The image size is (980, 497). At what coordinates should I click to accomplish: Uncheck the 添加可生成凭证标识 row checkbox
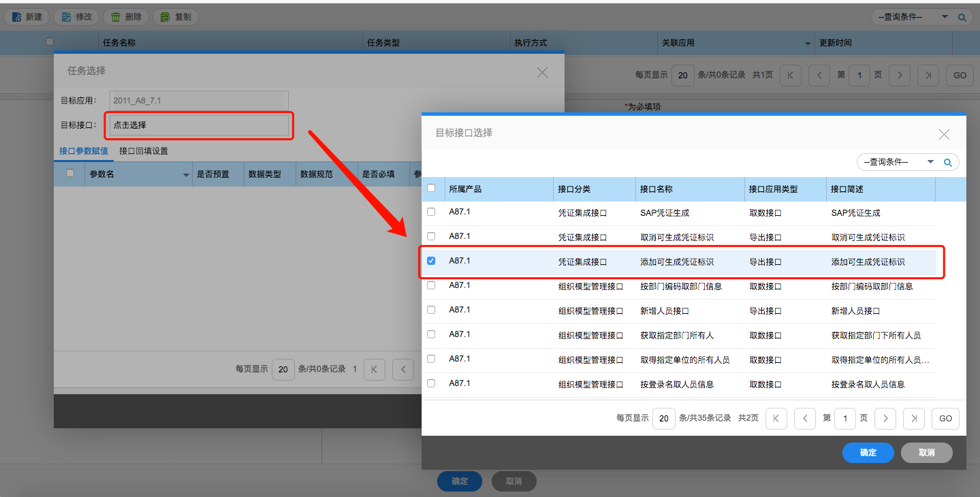click(x=431, y=261)
